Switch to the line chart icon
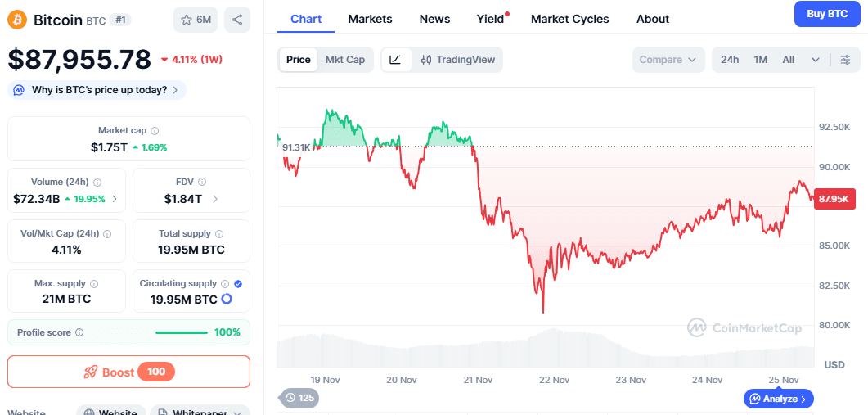Screen dimensions: 868x415 (x=396, y=60)
